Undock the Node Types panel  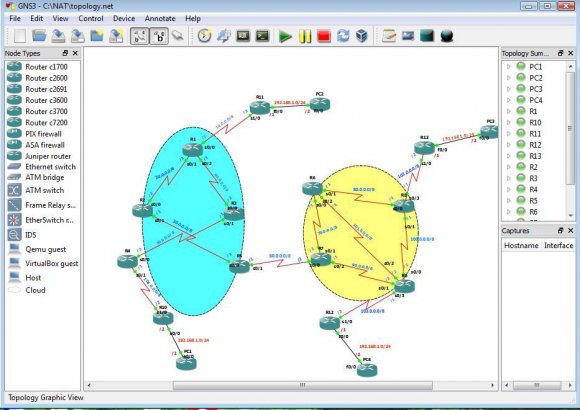(x=65, y=53)
